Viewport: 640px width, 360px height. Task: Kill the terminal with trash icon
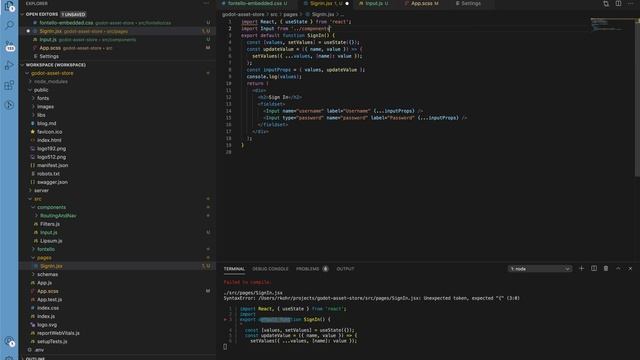tap(606, 269)
